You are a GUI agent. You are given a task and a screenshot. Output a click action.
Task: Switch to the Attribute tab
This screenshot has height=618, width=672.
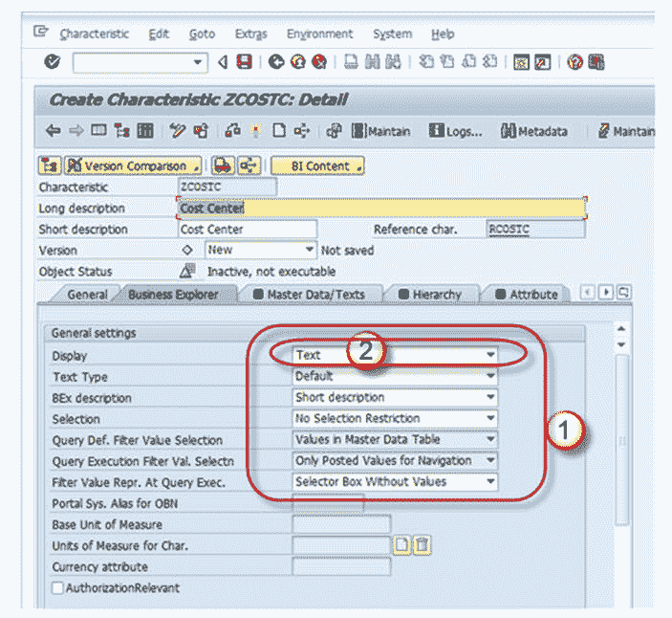(527, 295)
